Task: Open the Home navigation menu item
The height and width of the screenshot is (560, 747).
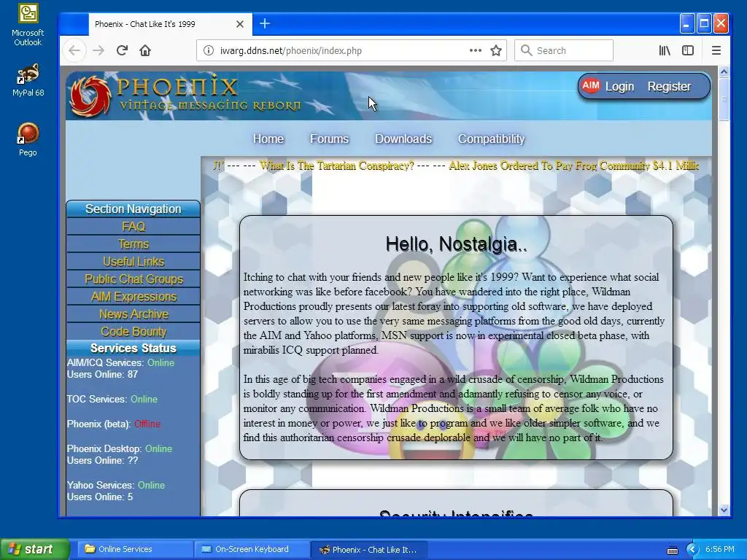Action: [x=268, y=139]
